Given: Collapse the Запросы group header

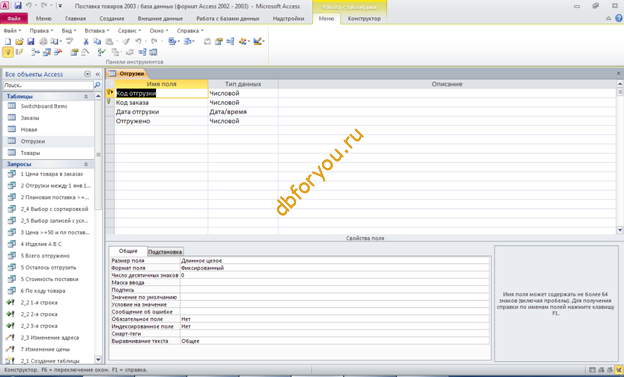Looking at the screenshot, I should [86, 164].
